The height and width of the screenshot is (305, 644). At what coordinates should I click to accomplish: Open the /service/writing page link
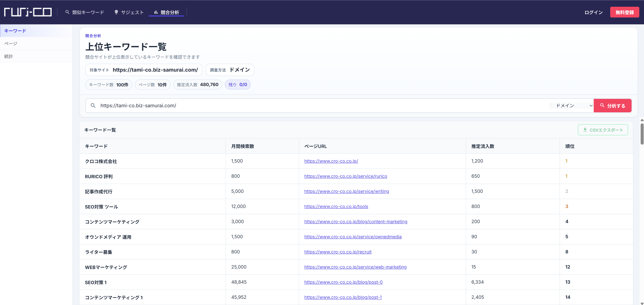346,191
